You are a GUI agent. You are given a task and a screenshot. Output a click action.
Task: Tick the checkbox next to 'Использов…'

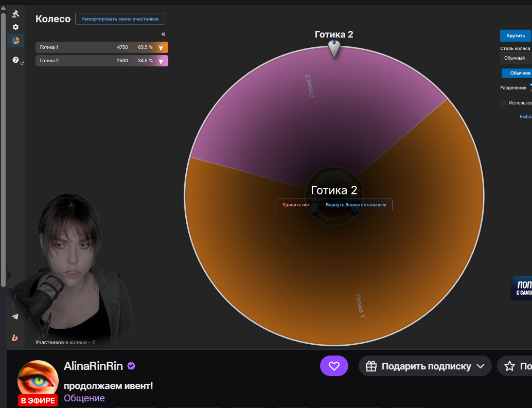click(503, 102)
